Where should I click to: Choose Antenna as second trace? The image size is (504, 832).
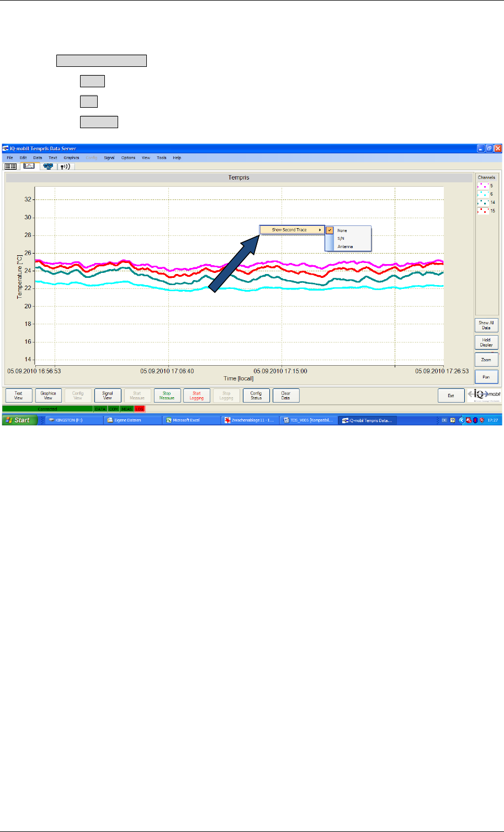(348, 246)
